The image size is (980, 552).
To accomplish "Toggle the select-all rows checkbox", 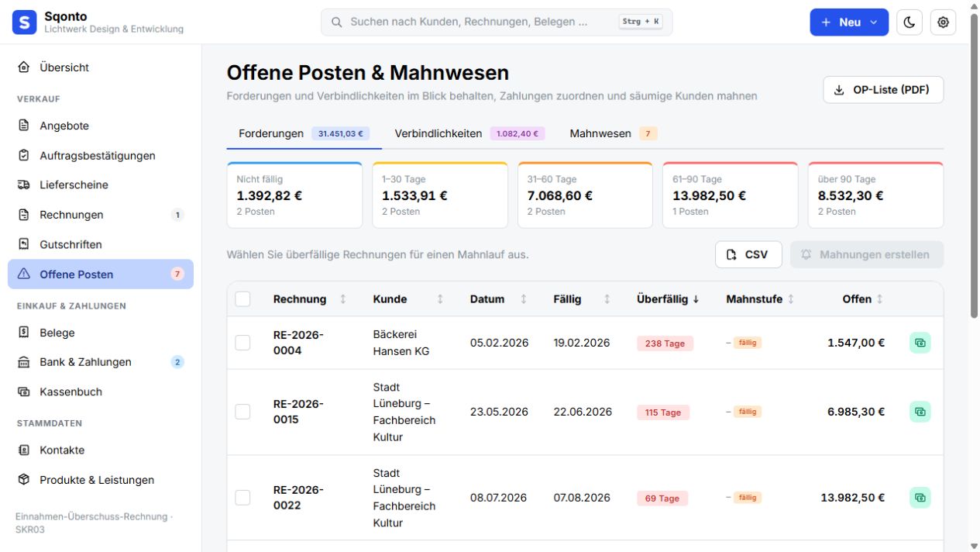I will pyautogui.click(x=242, y=299).
